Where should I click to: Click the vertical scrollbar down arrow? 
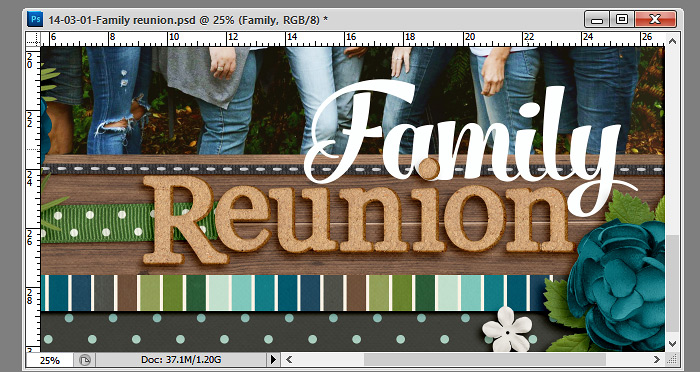point(672,343)
